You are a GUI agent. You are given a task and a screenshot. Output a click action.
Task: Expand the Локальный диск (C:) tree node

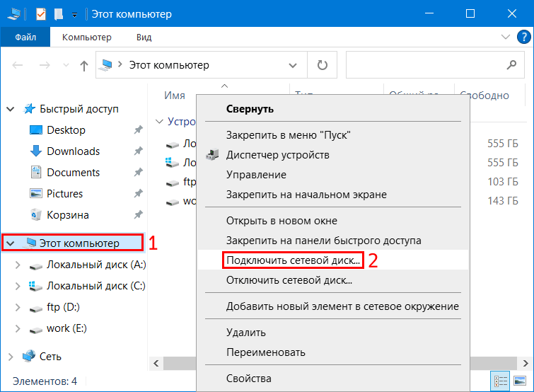click(19, 286)
